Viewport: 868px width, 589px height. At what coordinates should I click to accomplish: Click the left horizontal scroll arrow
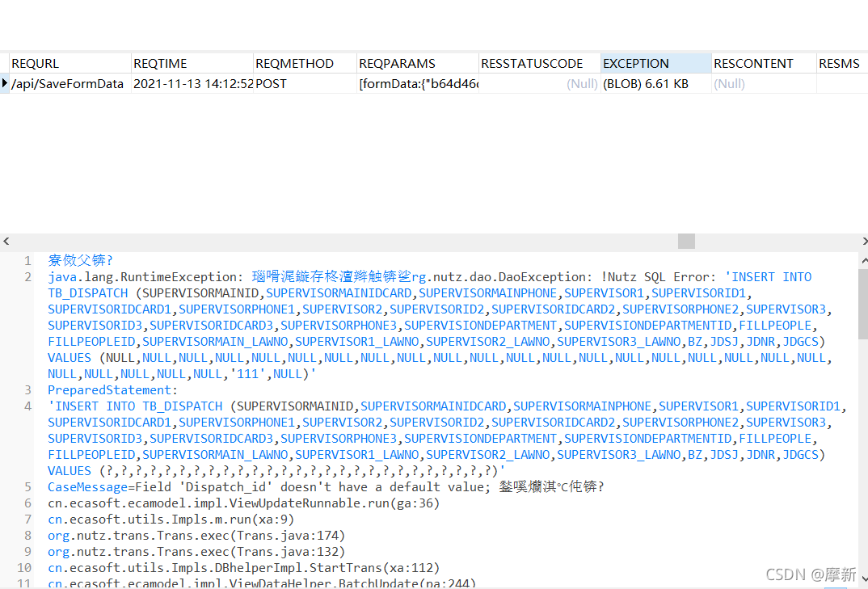(6, 240)
